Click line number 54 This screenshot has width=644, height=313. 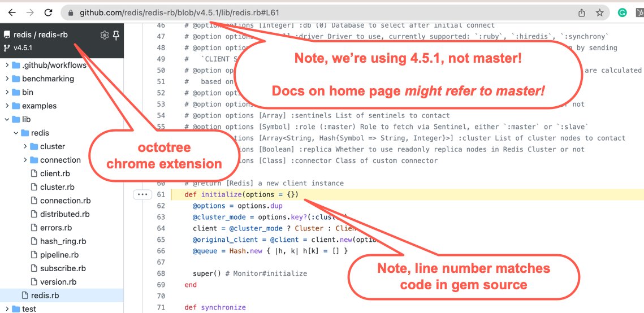(x=161, y=115)
